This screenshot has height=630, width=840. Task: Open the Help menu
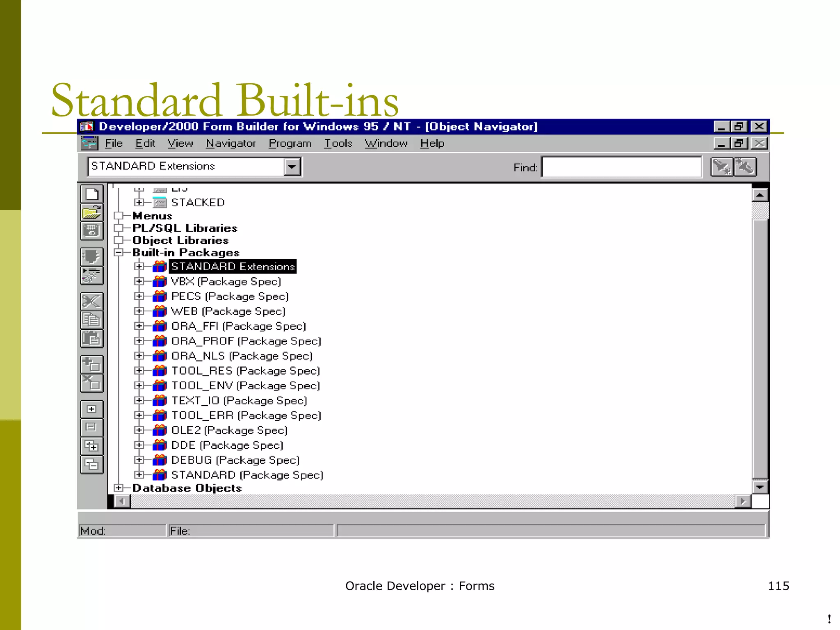[432, 143]
